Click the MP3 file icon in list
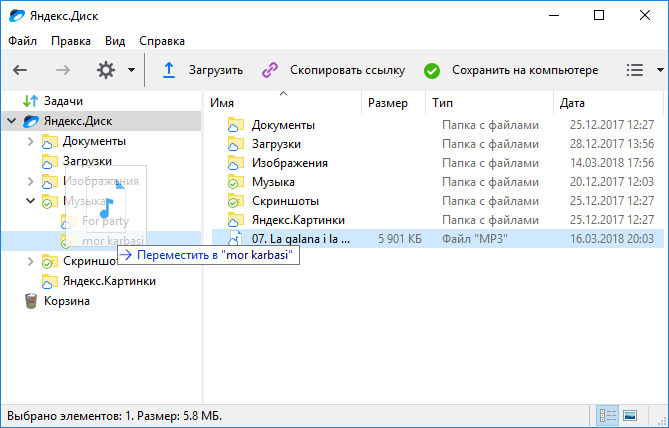 (x=235, y=238)
